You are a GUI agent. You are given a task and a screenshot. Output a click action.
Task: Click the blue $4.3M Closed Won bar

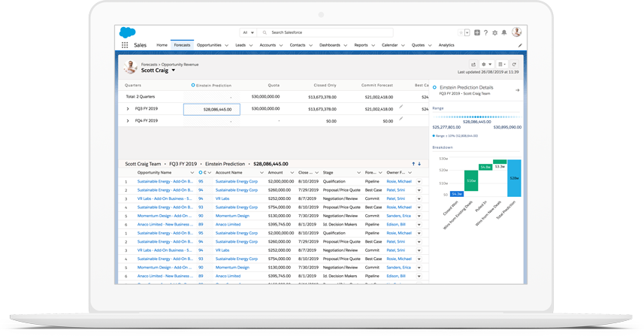[457, 194]
